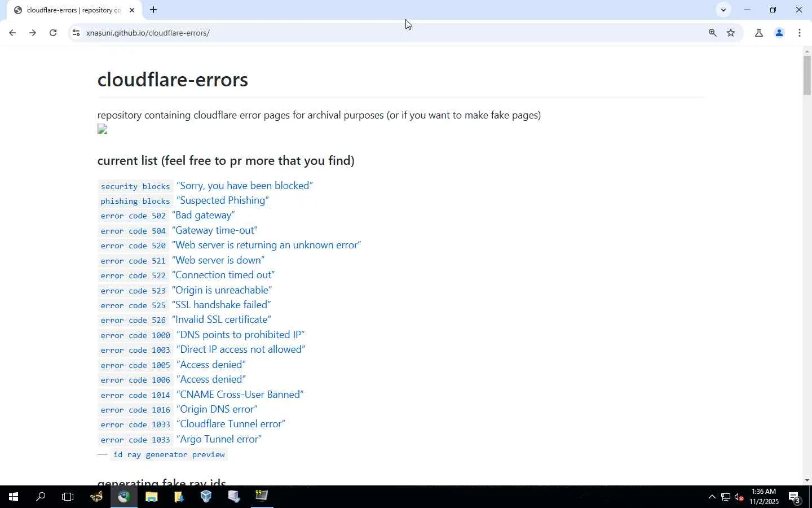Show hidden system tray icons
The height and width of the screenshot is (508, 812).
[712, 497]
